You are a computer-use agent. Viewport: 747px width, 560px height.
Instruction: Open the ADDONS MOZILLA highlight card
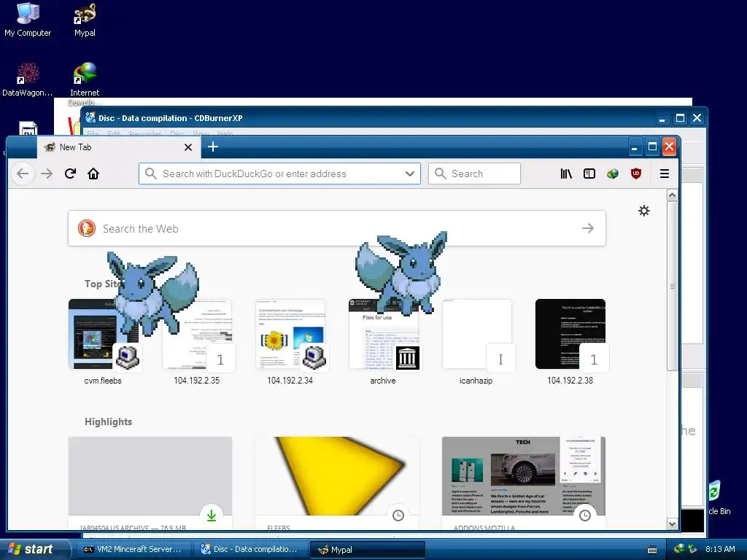point(524,483)
